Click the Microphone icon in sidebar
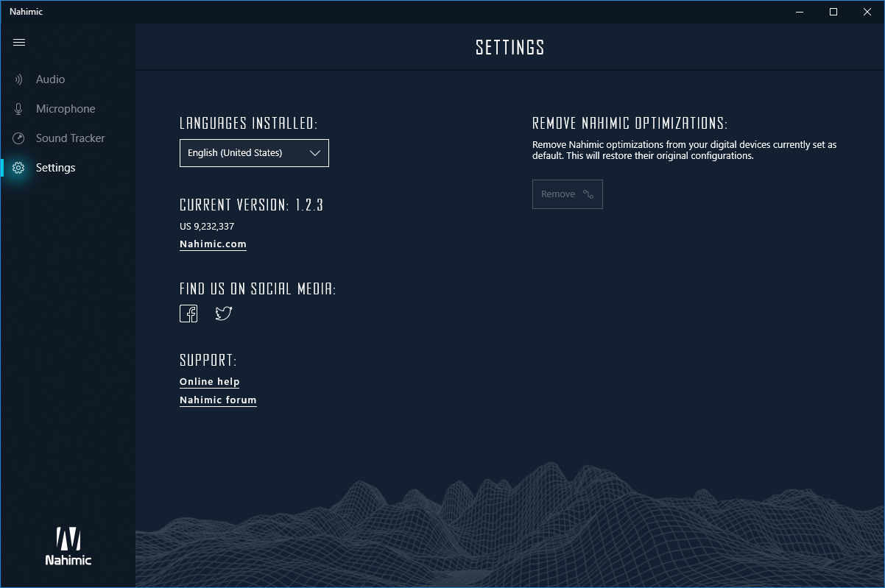The height and width of the screenshot is (588, 885). tap(18, 109)
